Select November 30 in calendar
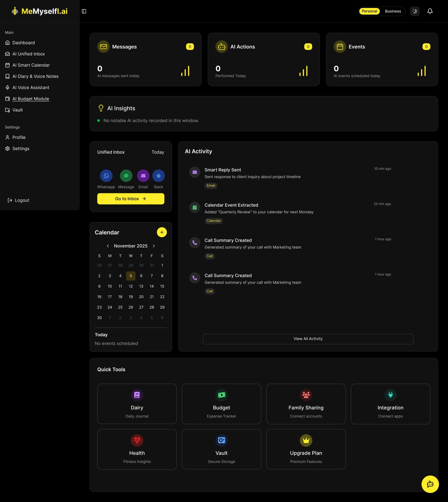 99,318
